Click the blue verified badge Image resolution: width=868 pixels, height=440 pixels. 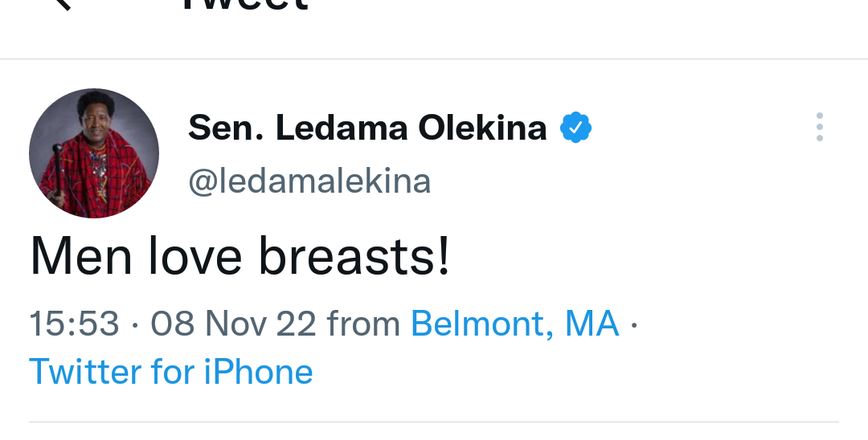(575, 128)
